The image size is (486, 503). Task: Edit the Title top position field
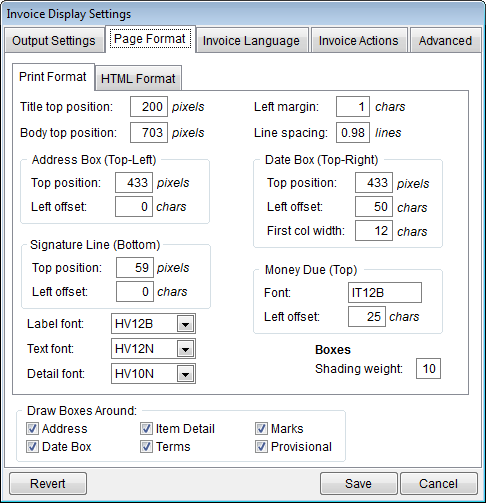click(149, 107)
